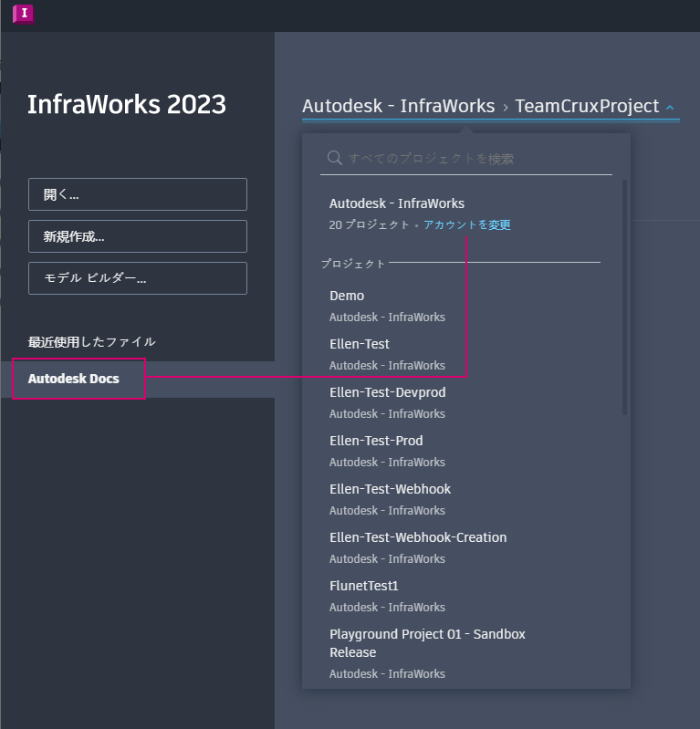700x729 pixels.
Task: Focus the project search field
Action: pos(475,159)
